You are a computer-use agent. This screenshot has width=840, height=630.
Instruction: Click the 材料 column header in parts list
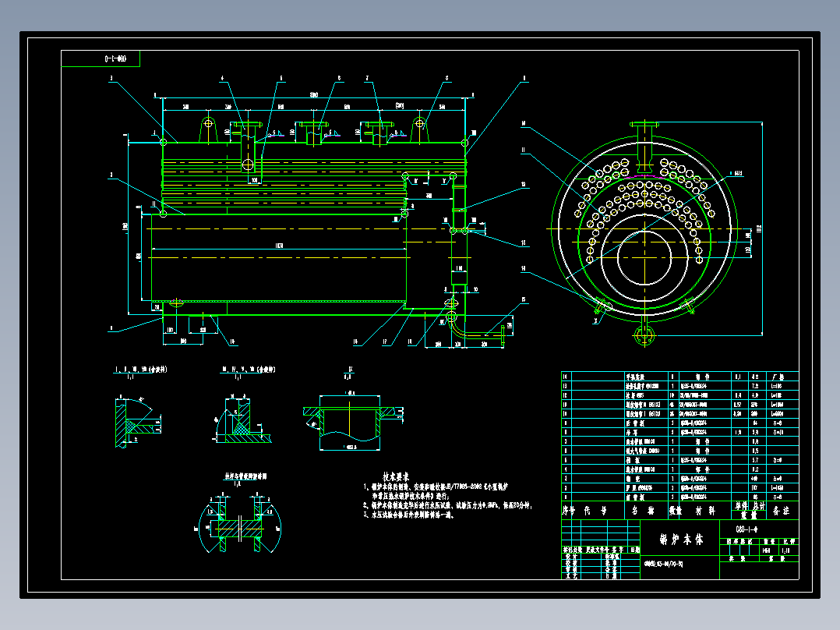coord(705,511)
